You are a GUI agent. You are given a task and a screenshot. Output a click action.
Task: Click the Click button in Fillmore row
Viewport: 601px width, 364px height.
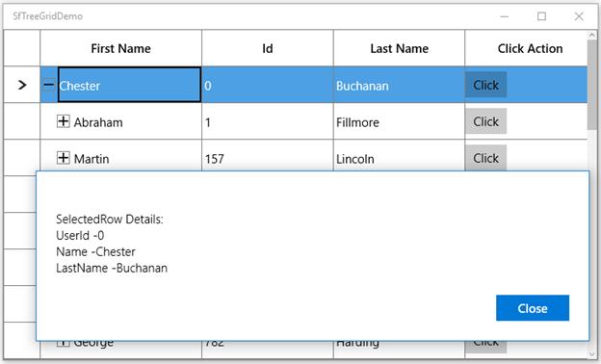tap(485, 121)
